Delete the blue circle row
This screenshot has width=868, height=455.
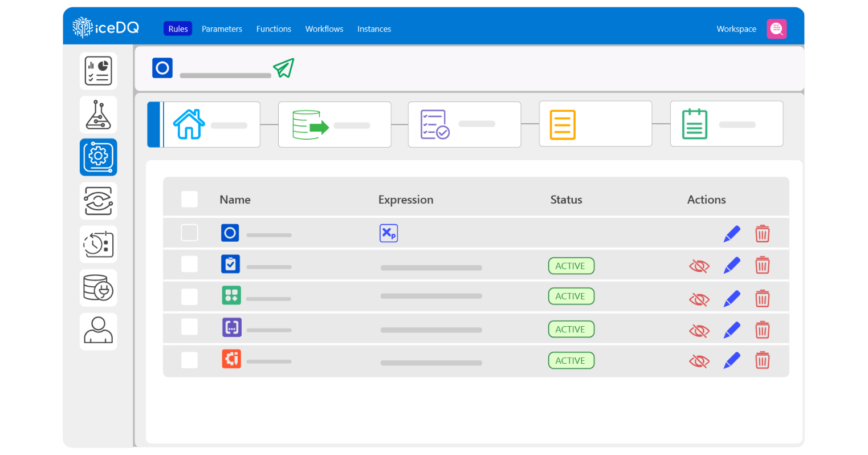click(763, 234)
